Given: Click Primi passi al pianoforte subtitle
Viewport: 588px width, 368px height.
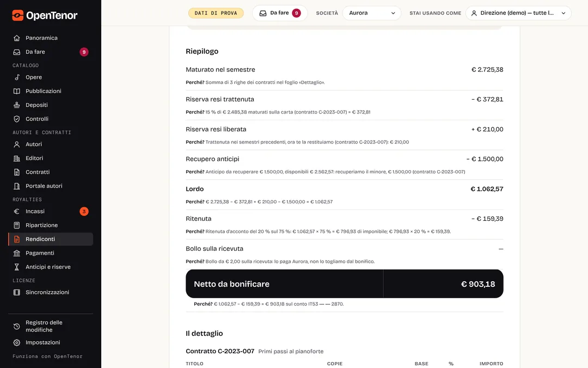Looking at the screenshot, I should click(x=291, y=352).
